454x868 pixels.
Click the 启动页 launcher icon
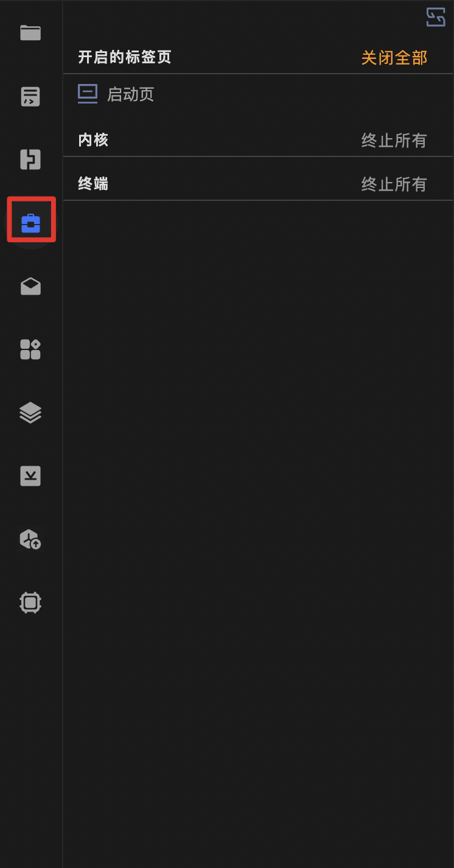tap(88, 94)
